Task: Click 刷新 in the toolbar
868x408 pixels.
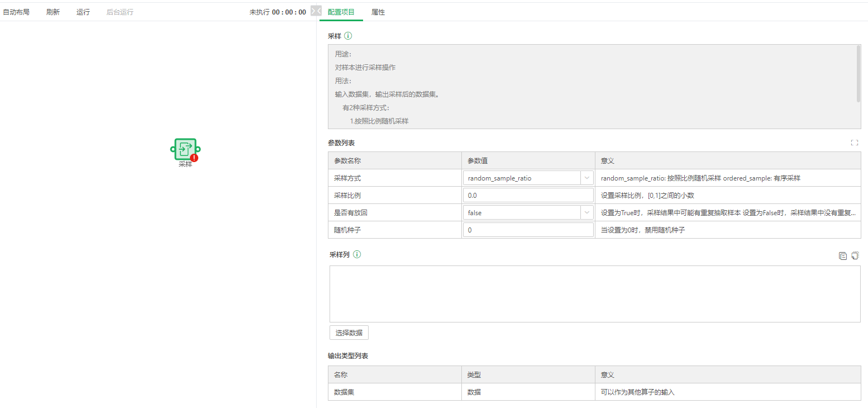Action: 53,12
